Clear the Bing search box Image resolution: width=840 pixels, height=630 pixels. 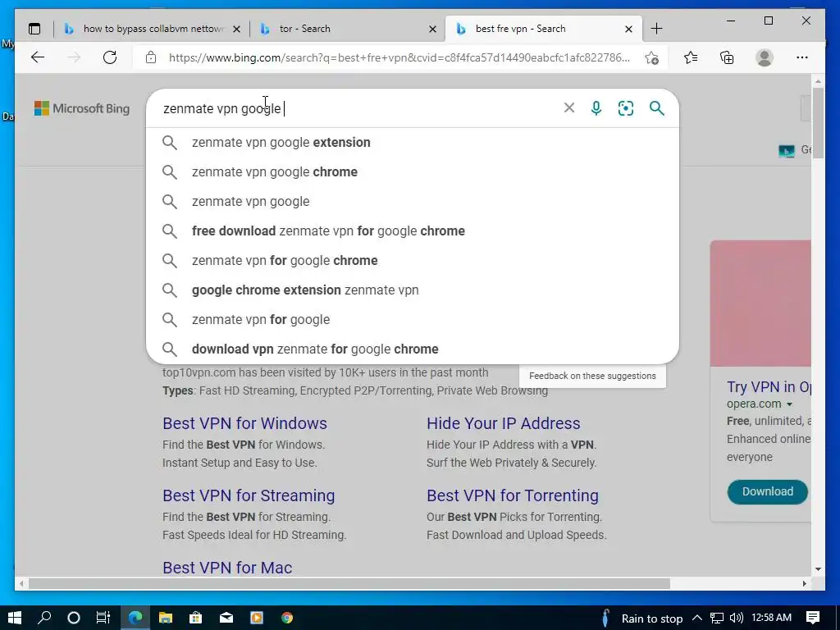569,108
